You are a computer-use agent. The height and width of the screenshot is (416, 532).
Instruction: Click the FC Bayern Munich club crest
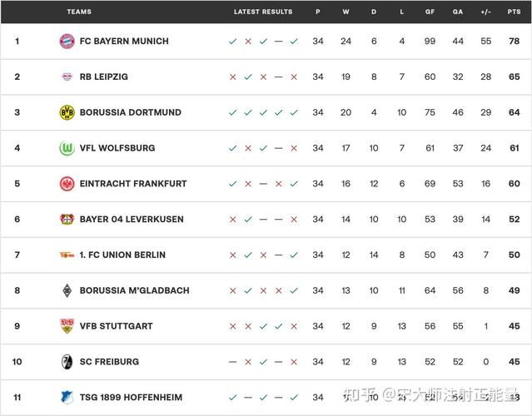pos(67,42)
